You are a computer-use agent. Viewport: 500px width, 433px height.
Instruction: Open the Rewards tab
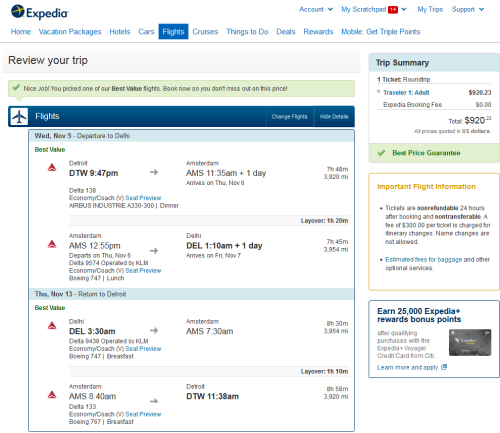[x=318, y=32]
